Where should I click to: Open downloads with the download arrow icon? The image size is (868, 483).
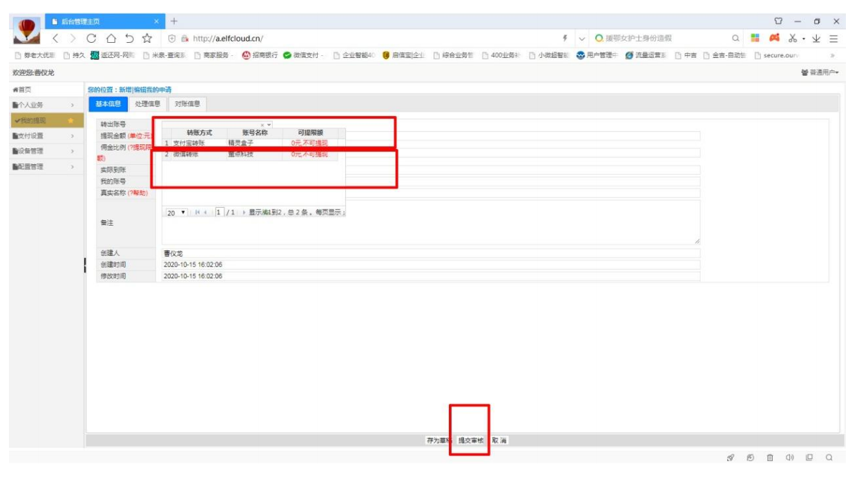coord(818,39)
